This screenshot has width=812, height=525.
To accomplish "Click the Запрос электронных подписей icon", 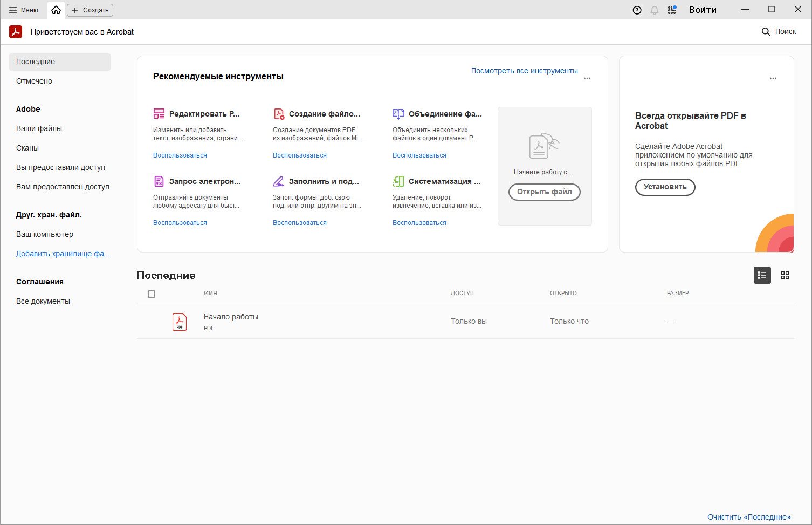I will [x=159, y=181].
